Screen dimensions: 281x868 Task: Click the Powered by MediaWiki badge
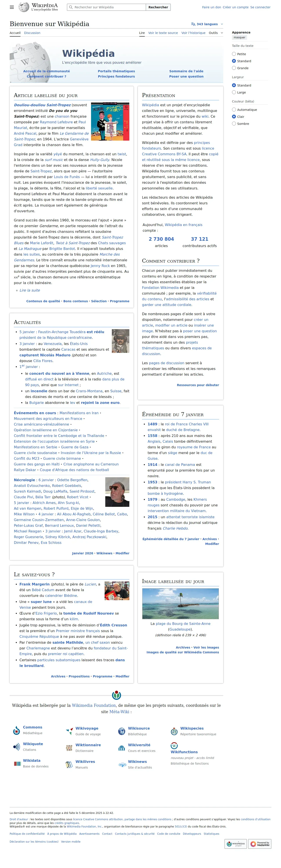pyautogui.click(x=260, y=844)
